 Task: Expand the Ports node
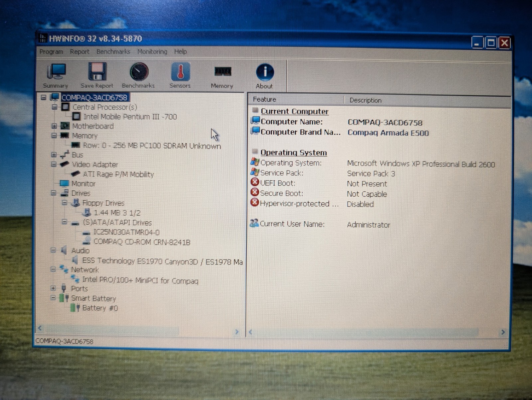click(x=53, y=288)
